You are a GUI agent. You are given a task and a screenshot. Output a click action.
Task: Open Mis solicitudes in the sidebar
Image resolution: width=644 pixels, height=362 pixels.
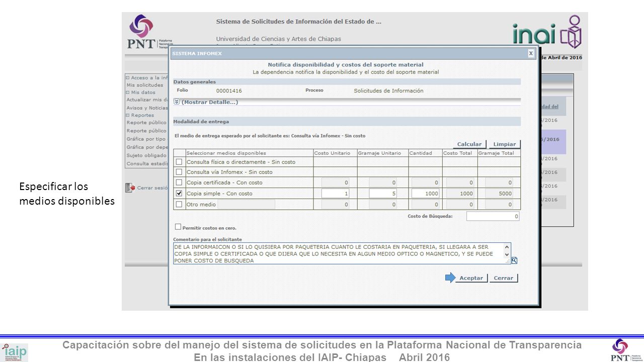(145, 85)
